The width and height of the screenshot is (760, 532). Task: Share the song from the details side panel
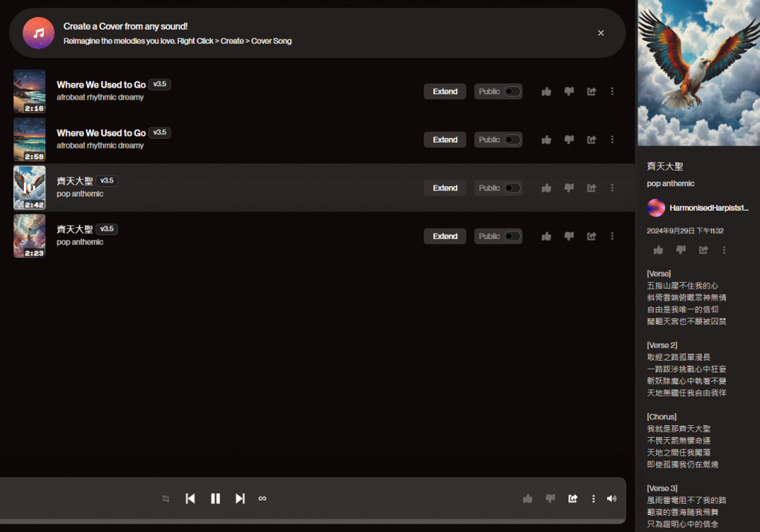[x=704, y=250]
